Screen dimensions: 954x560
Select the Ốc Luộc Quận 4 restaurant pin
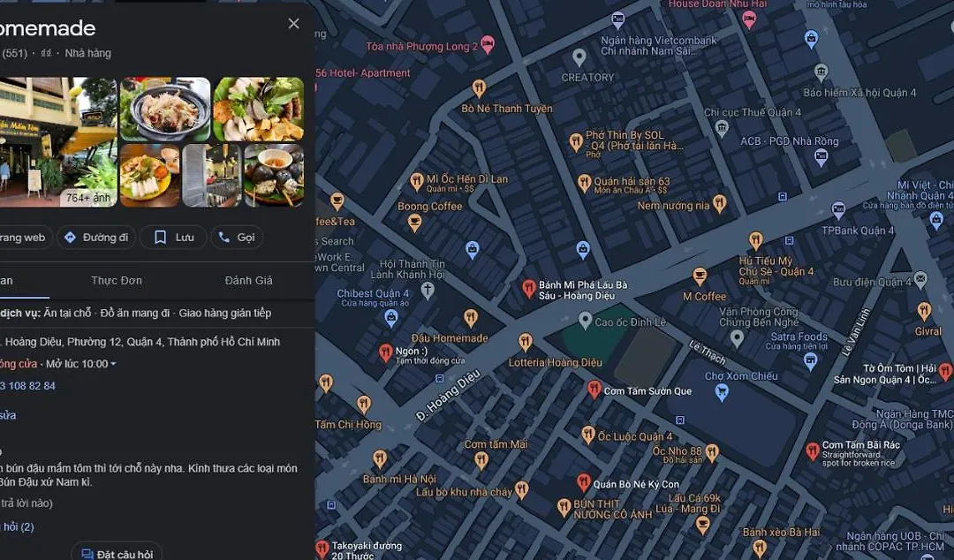(587, 434)
